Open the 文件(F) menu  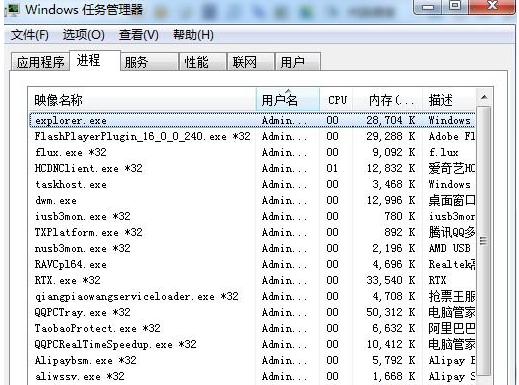pos(30,35)
